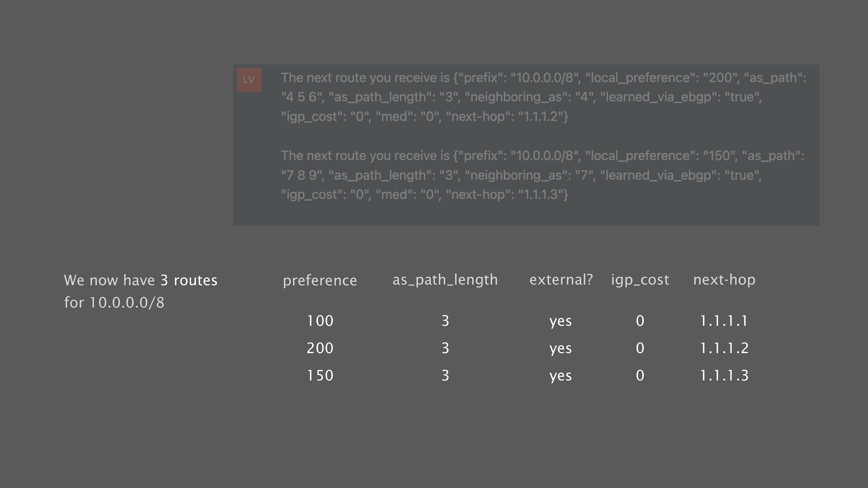
Task: Select the "preference" column header
Action: 320,280
